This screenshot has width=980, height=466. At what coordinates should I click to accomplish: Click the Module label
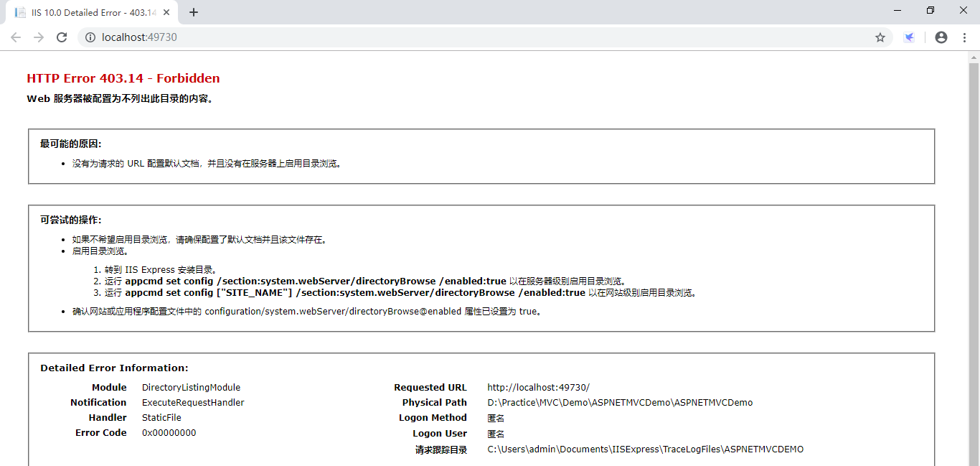pos(109,387)
